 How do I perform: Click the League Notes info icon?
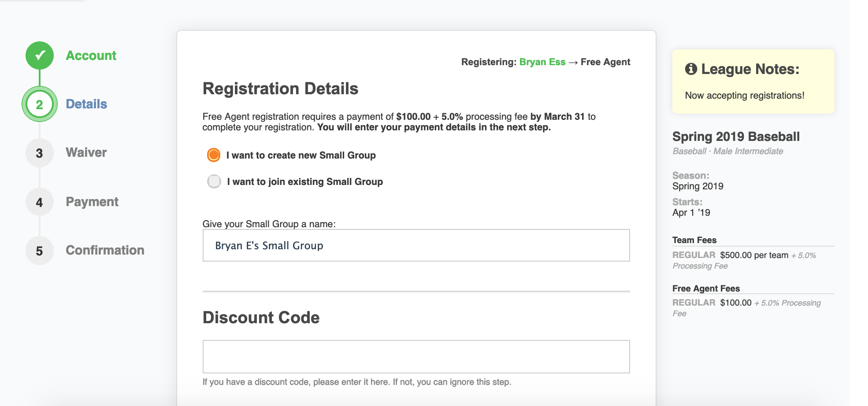tap(691, 69)
